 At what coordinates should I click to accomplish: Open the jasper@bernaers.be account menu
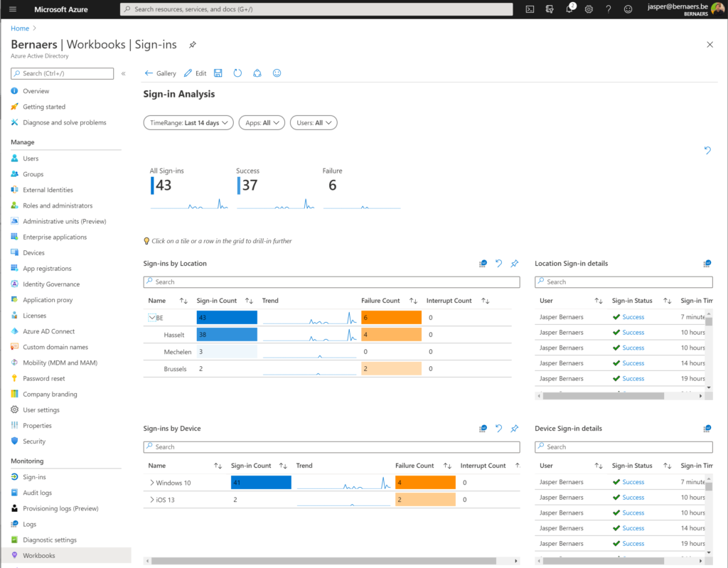coord(685,9)
